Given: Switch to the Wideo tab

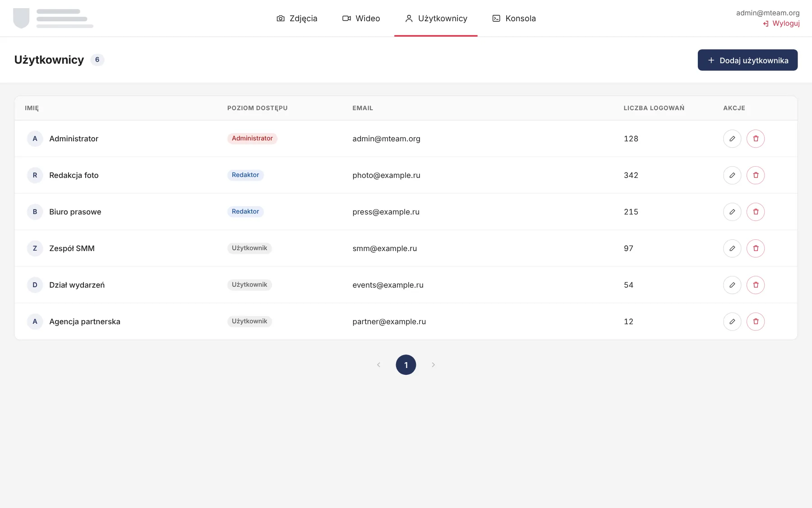Looking at the screenshot, I should point(361,19).
